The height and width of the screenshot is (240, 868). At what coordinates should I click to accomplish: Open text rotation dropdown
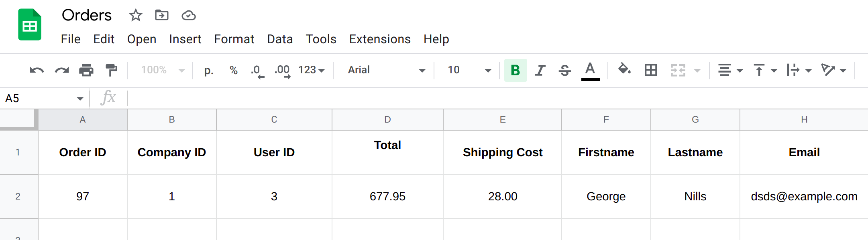click(x=834, y=70)
